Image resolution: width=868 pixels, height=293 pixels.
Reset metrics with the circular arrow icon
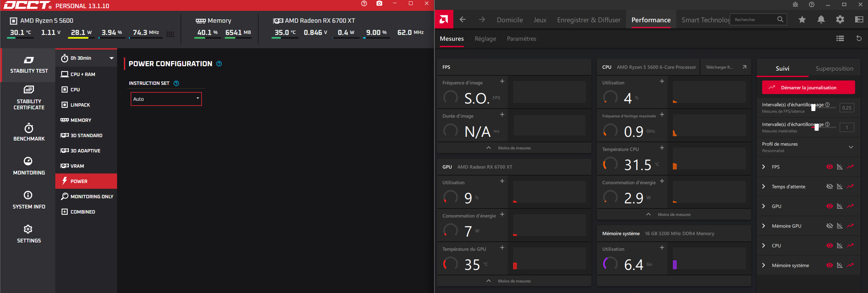pyautogui.click(x=859, y=39)
